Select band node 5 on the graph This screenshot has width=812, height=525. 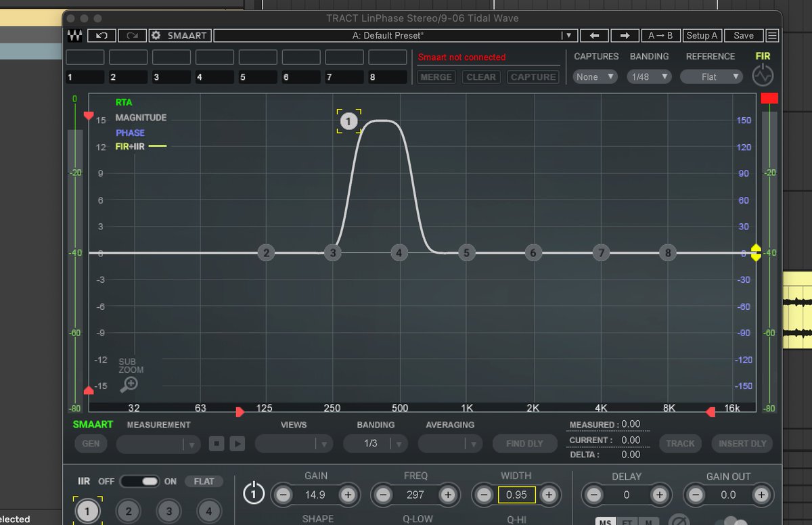point(466,253)
